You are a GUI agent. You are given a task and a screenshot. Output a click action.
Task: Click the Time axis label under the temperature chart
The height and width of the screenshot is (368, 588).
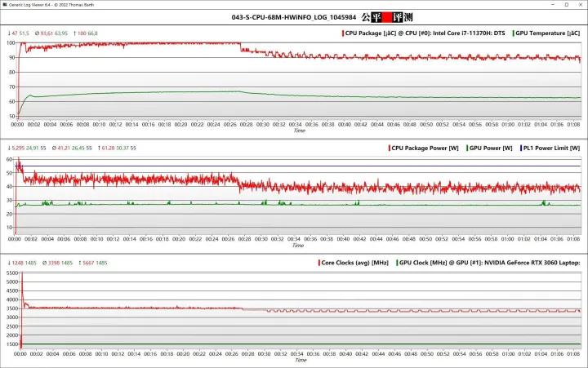[299, 131]
